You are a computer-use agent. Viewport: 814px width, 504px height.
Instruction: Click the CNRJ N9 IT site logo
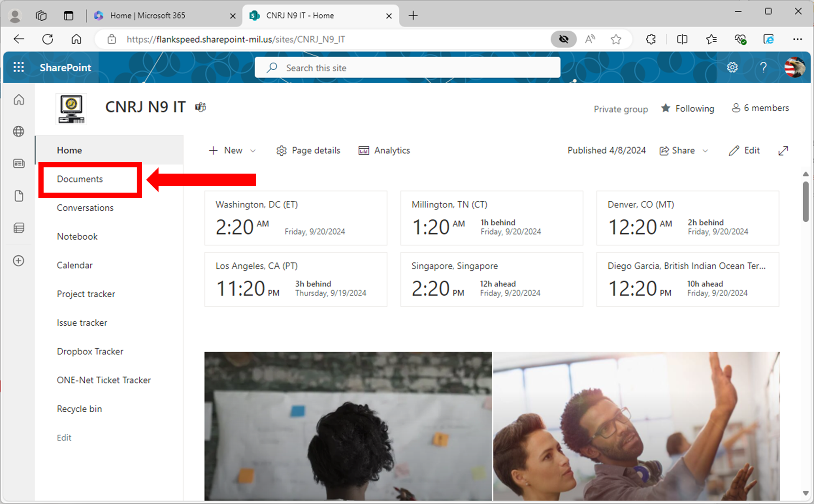click(x=71, y=109)
